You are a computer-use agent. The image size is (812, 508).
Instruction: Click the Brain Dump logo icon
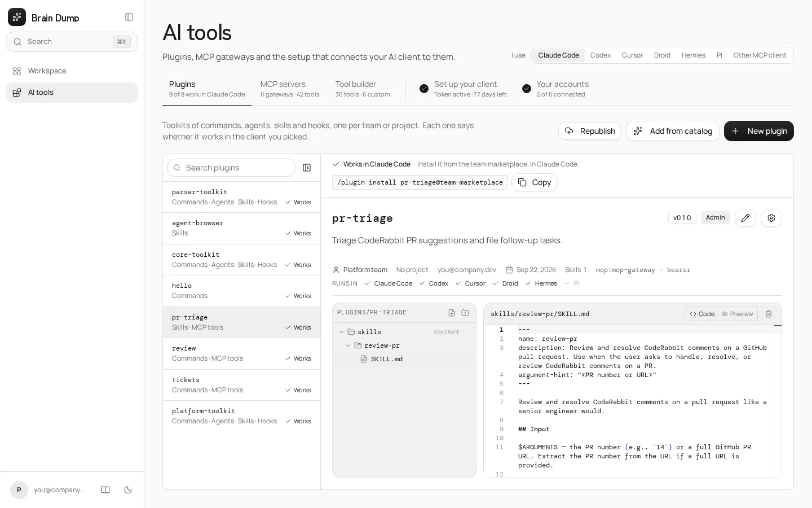point(17,17)
